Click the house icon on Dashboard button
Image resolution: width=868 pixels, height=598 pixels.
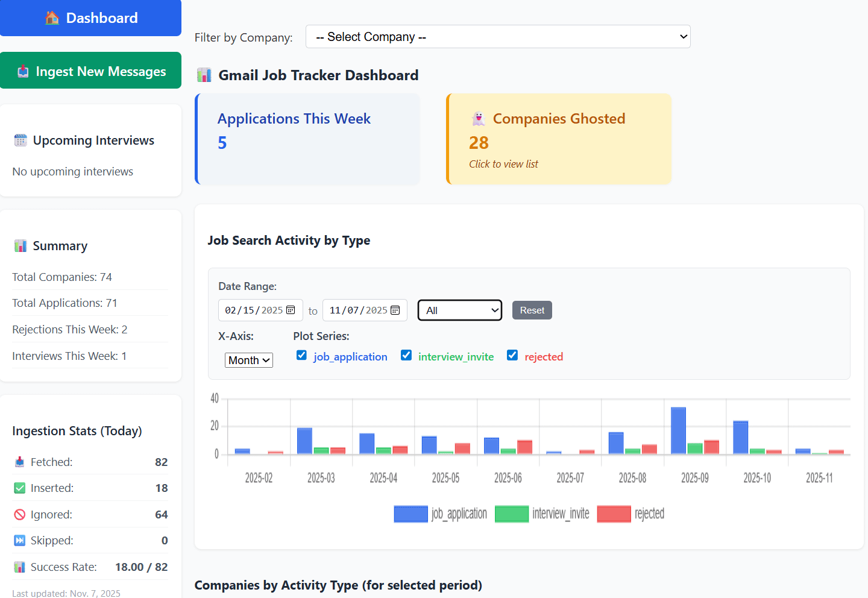pos(52,18)
